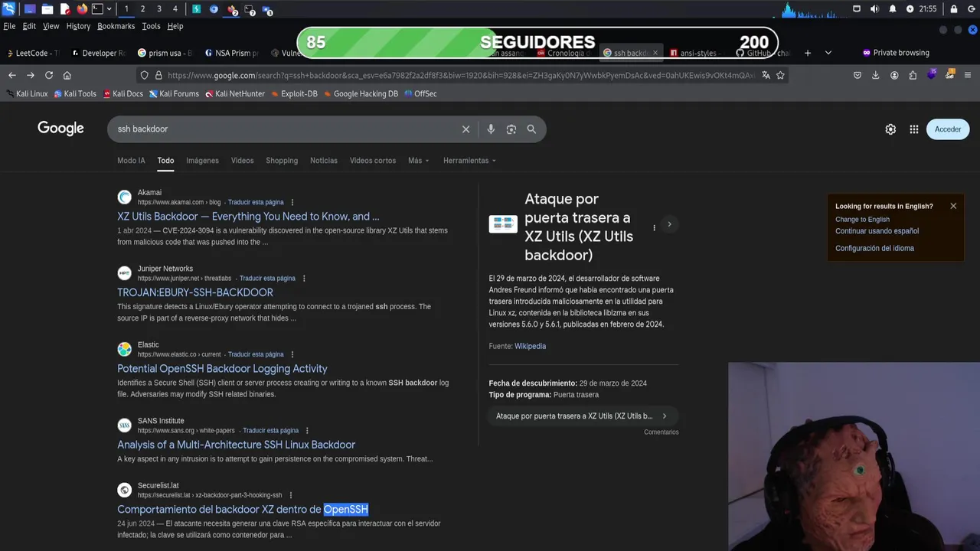Open the Firefox account icon
980x551 pixels.
[x=894, y=75]
